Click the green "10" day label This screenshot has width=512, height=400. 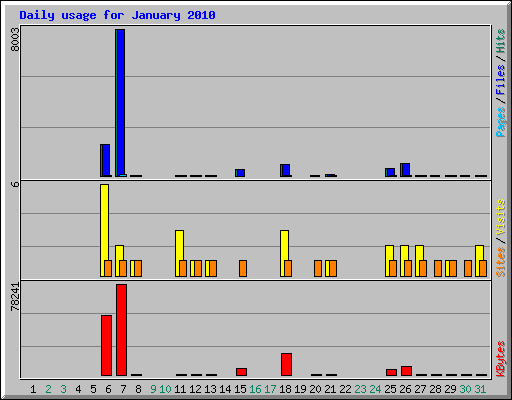tap(165, 389)
